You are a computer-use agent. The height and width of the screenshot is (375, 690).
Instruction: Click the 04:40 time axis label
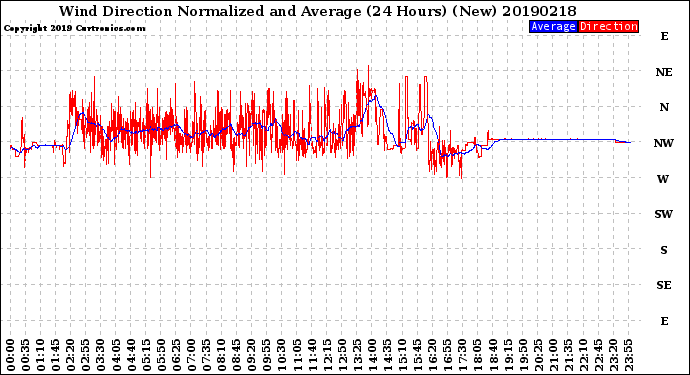131,355
